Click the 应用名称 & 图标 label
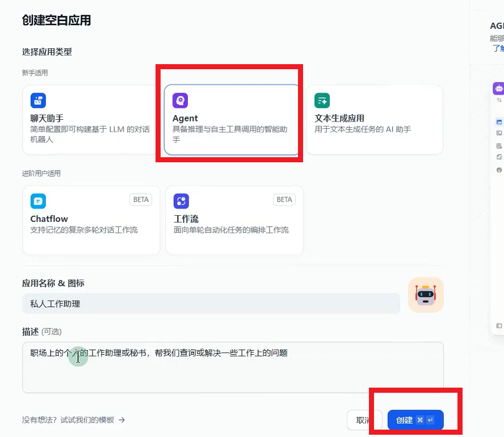 point(53,283)
